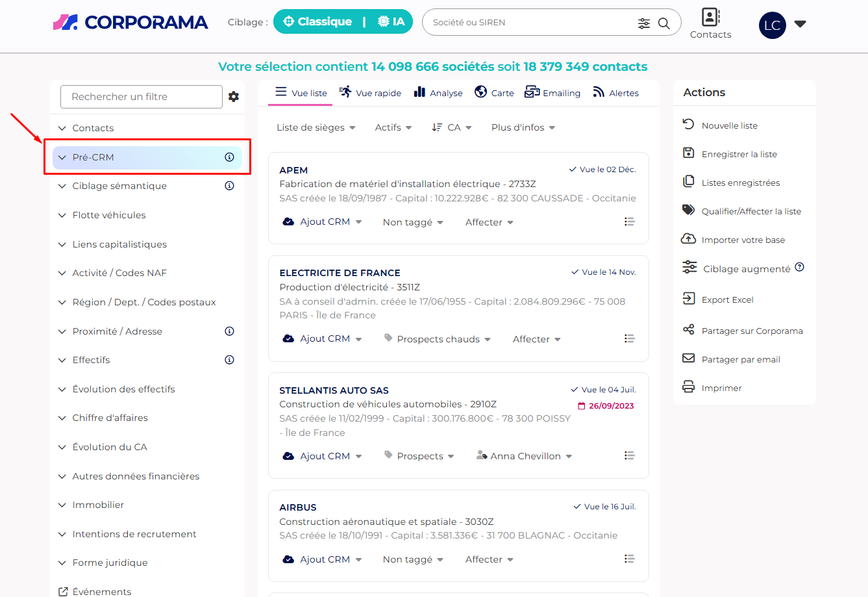Open the Prospects chauds tag dropdown

click(x=438, y=339)
